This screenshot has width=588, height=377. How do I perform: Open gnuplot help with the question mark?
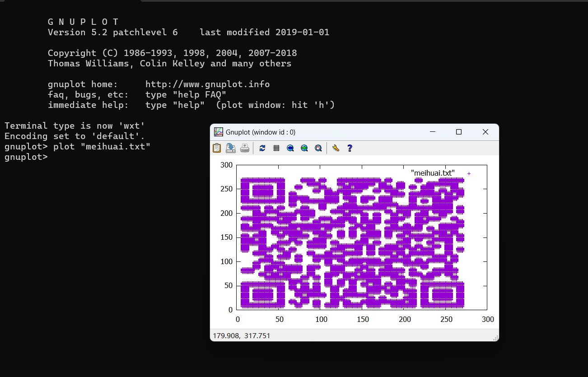pos(350,148)
